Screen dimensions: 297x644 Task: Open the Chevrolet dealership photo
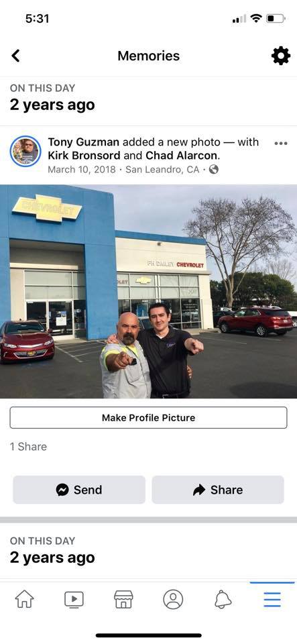(x=149, y=291)
